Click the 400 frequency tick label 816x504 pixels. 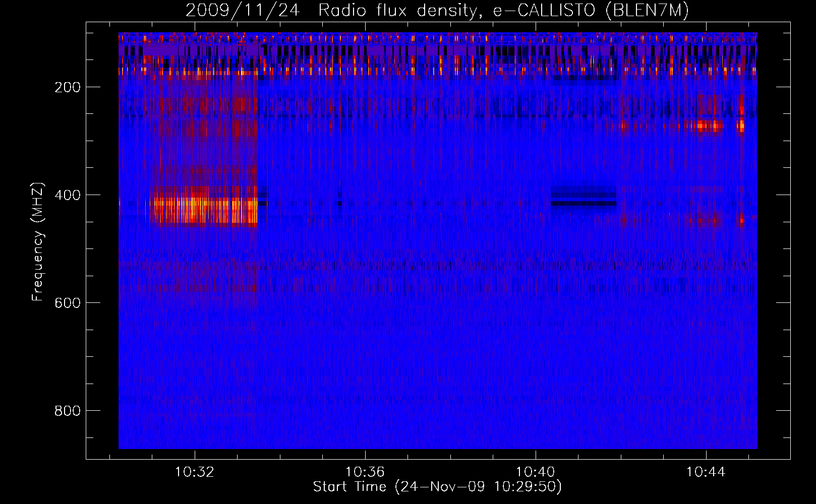click(x=68, y=195)
